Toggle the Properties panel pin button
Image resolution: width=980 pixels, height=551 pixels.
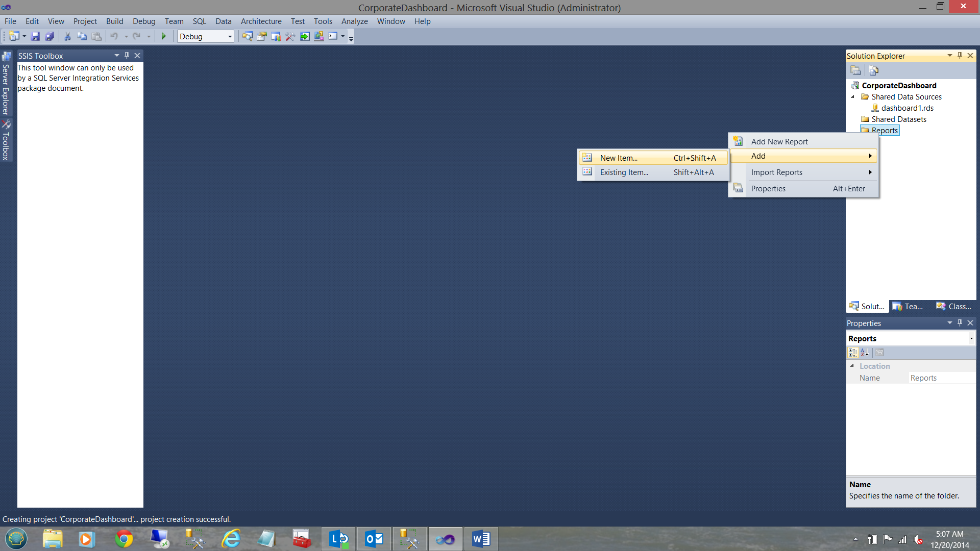pyautogui.click(x=960, y=323)
